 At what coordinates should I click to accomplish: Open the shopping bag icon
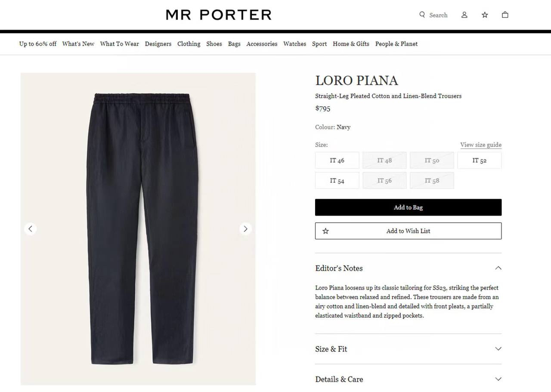pos(505,15)
